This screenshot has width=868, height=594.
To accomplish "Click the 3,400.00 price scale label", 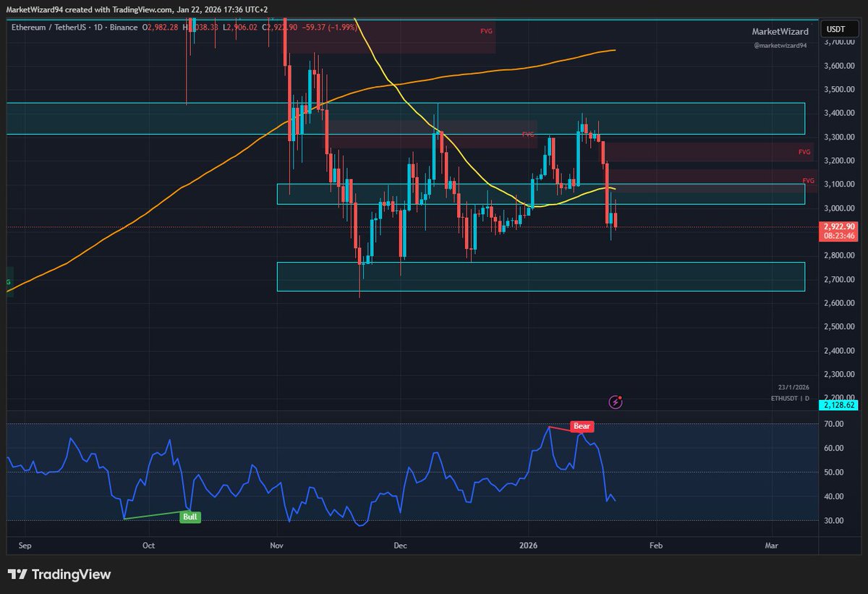I will pos(839,113).
